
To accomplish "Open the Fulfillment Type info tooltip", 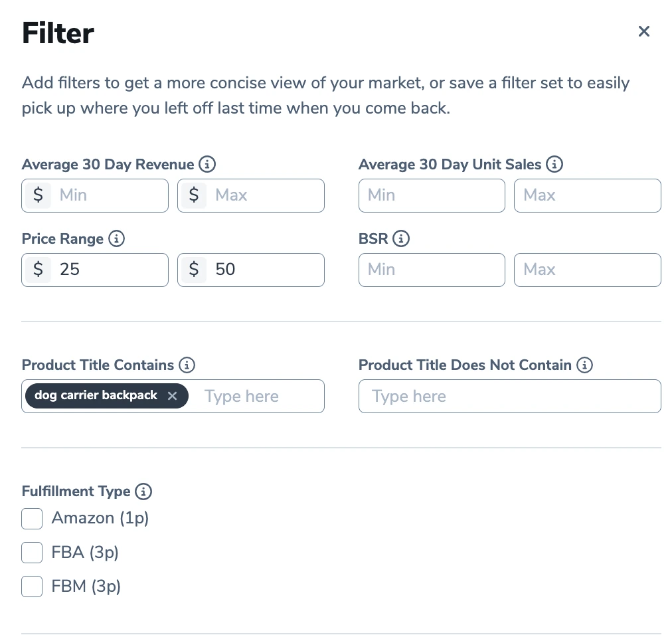I will [x=143, y=492].
